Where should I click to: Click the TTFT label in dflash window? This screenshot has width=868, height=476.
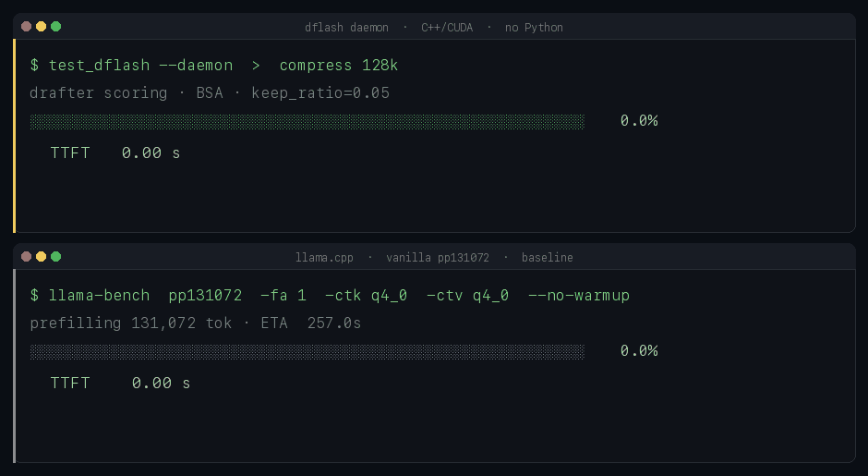(70, 153)
